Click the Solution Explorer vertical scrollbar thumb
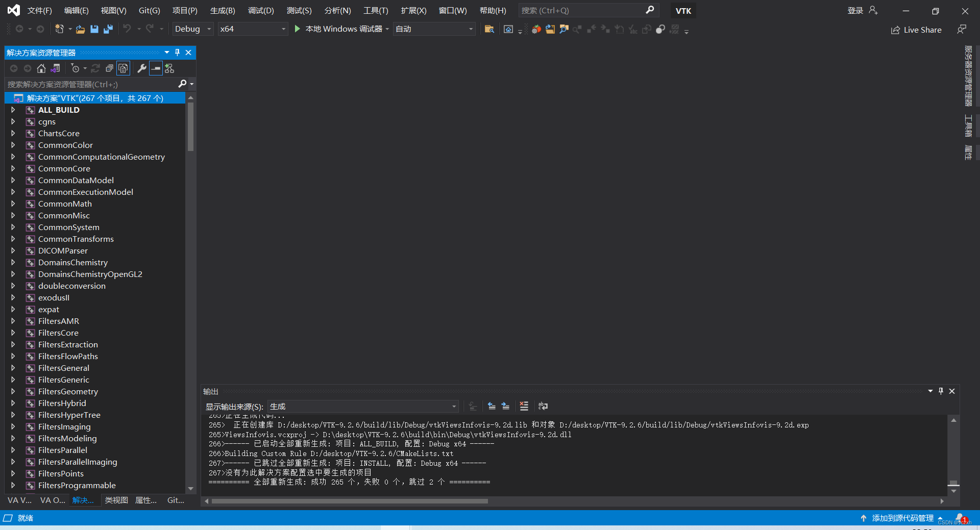The width and height of the screenshot is (980, 530). (x=190, y=127)
